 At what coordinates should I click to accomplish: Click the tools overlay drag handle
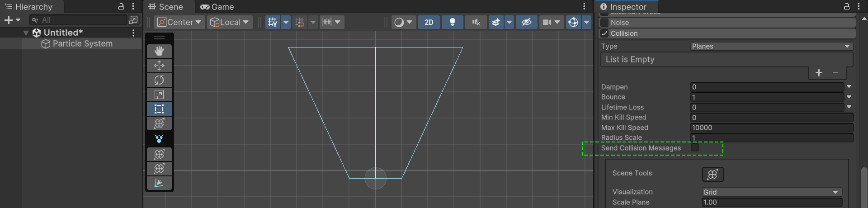pos(159,38)
